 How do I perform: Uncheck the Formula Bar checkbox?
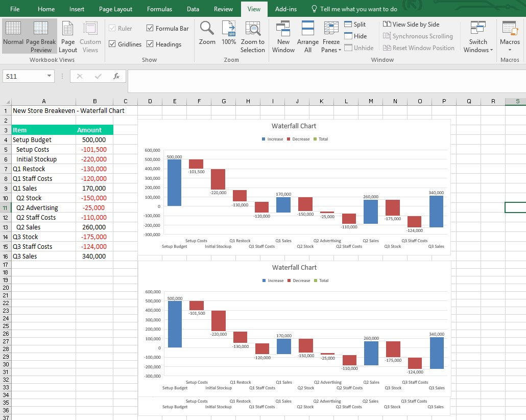coord(150,29)
